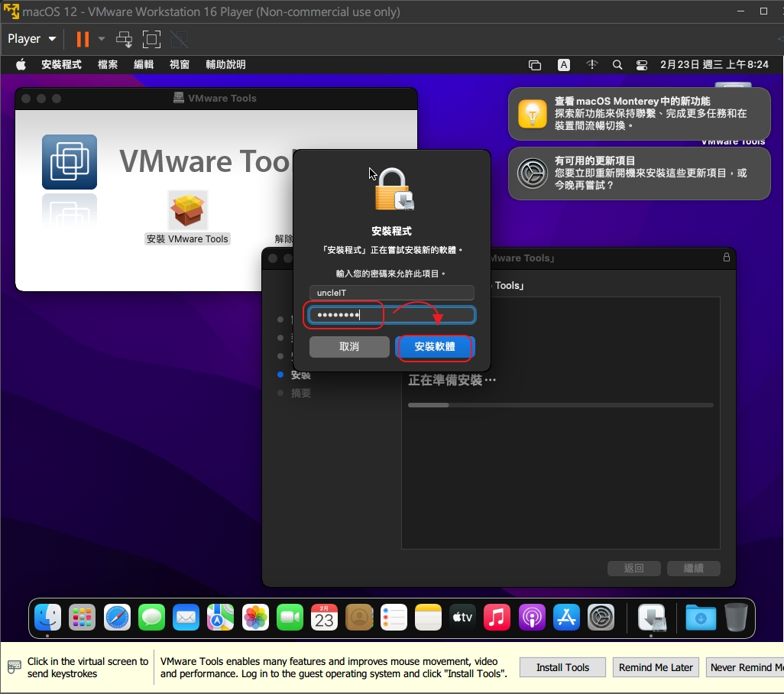Open Messages from the Dock

[x=151, y=618]
